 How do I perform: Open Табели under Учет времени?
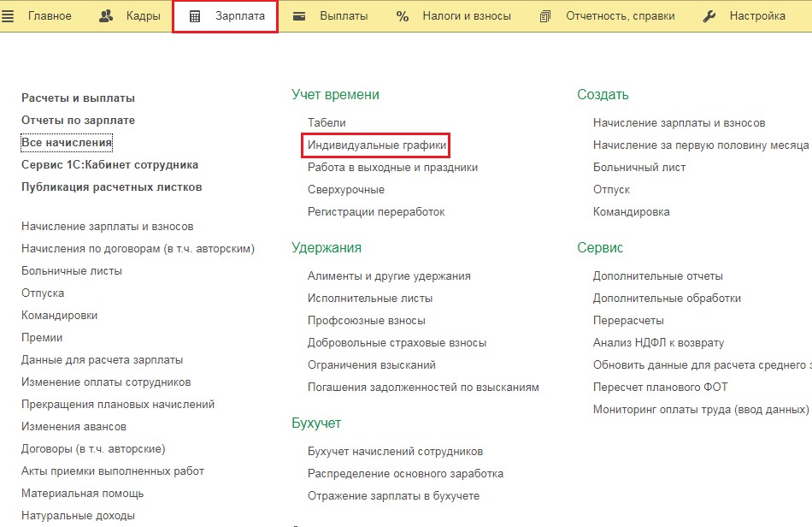point(327,123)
